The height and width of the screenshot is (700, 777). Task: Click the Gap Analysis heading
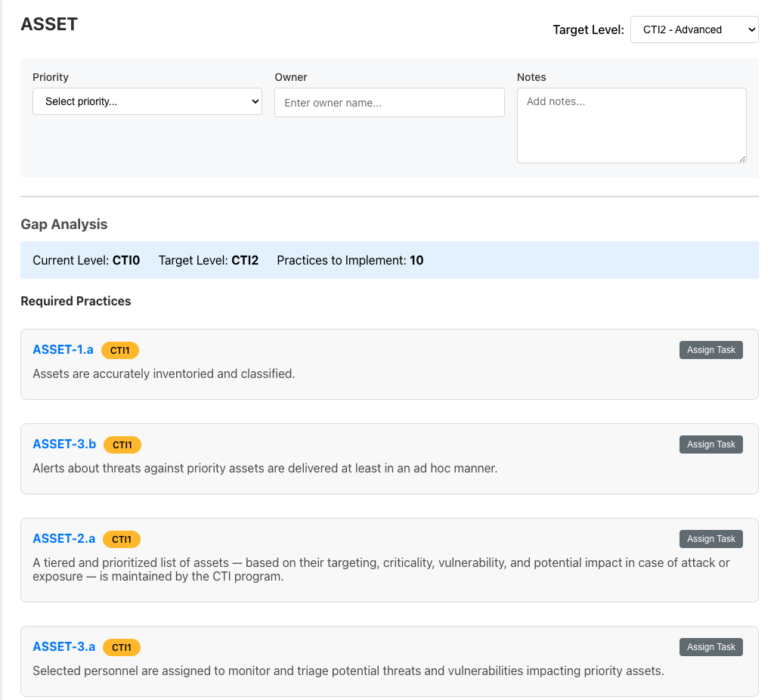pyautogui.click(x=64, y=225)
